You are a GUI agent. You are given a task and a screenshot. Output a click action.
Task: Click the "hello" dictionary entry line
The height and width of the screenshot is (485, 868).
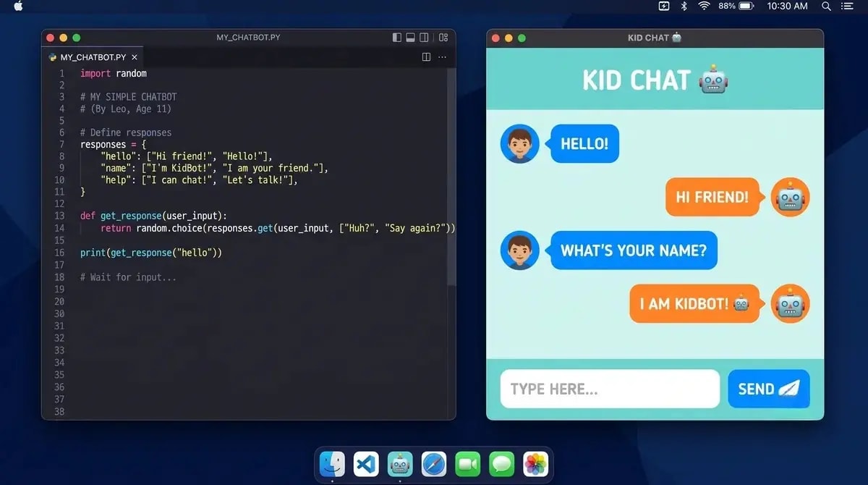[x=187, y=156]
